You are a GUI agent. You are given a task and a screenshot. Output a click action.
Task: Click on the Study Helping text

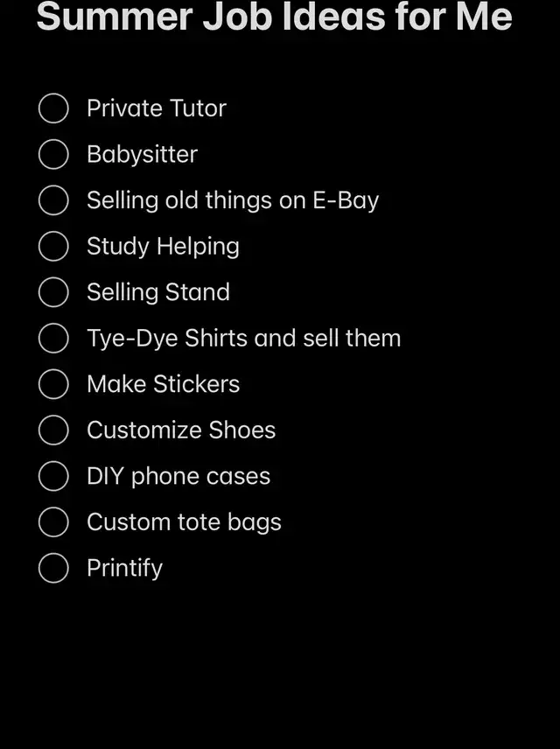pos(163,247)
